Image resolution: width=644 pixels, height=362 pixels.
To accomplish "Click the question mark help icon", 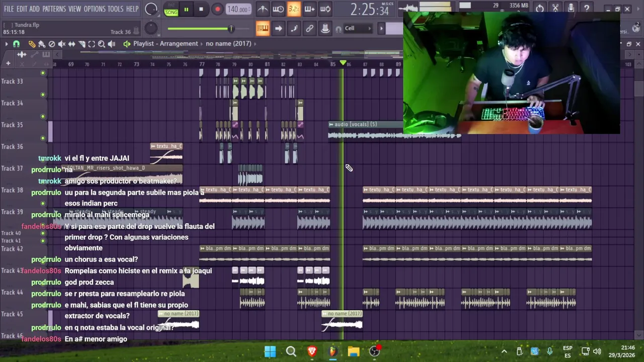I will [x=586, y=9].
